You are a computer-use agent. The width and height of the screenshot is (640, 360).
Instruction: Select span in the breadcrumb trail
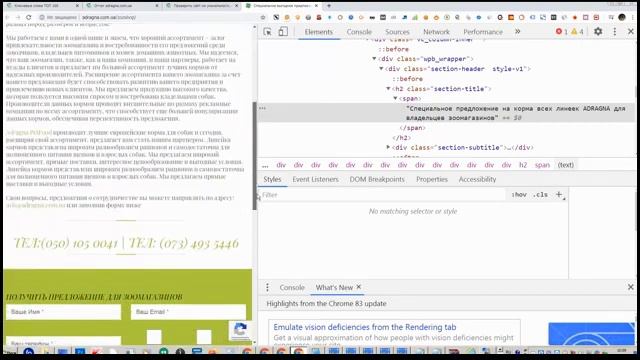(x=542, y=165)
